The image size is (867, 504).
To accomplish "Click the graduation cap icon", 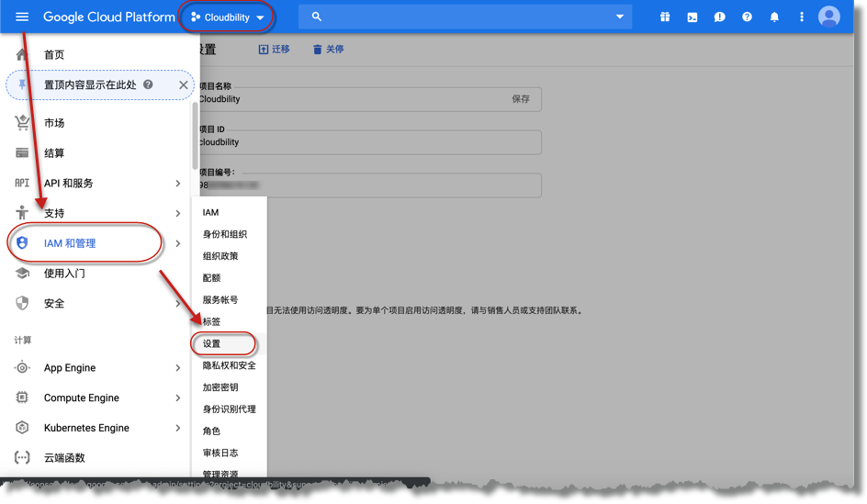I will click(x=22, y=273).
